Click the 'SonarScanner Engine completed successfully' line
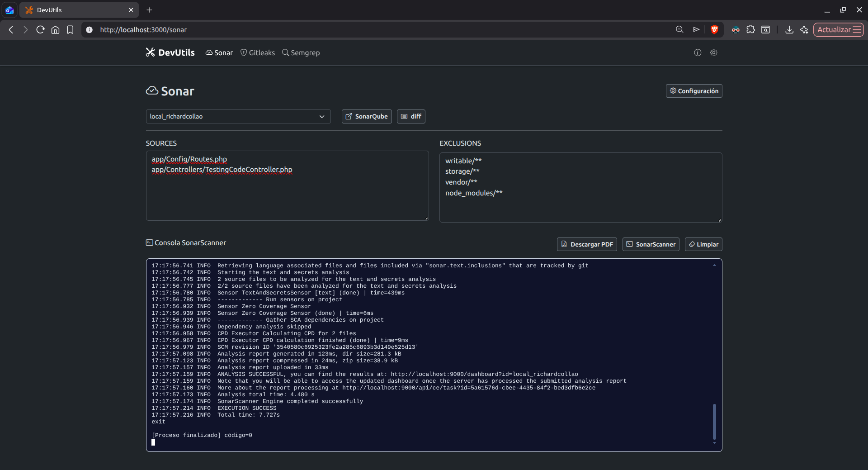Image resolution: width=868 pixels, height=470 pixels. (x=257, y=401)
